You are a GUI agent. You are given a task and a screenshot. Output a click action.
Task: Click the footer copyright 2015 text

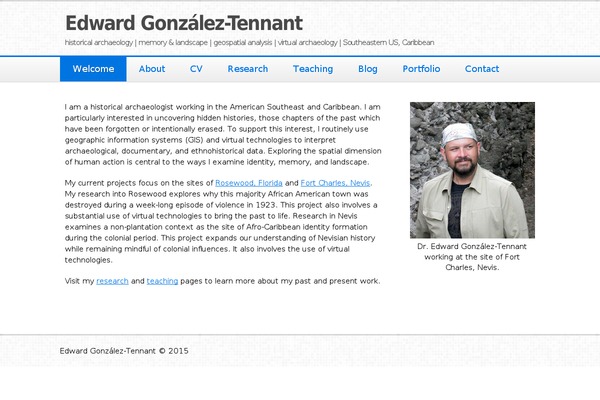coord(124,351)
